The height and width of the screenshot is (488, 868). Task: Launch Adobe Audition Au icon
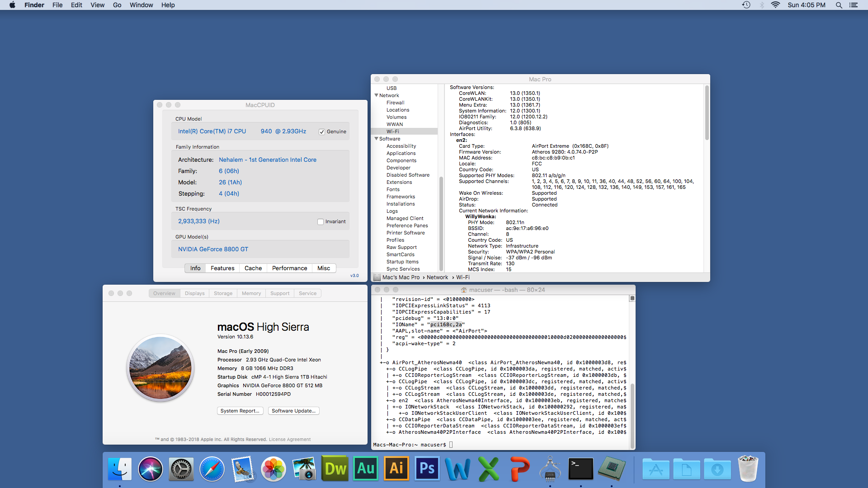click(x=366, y=469)
